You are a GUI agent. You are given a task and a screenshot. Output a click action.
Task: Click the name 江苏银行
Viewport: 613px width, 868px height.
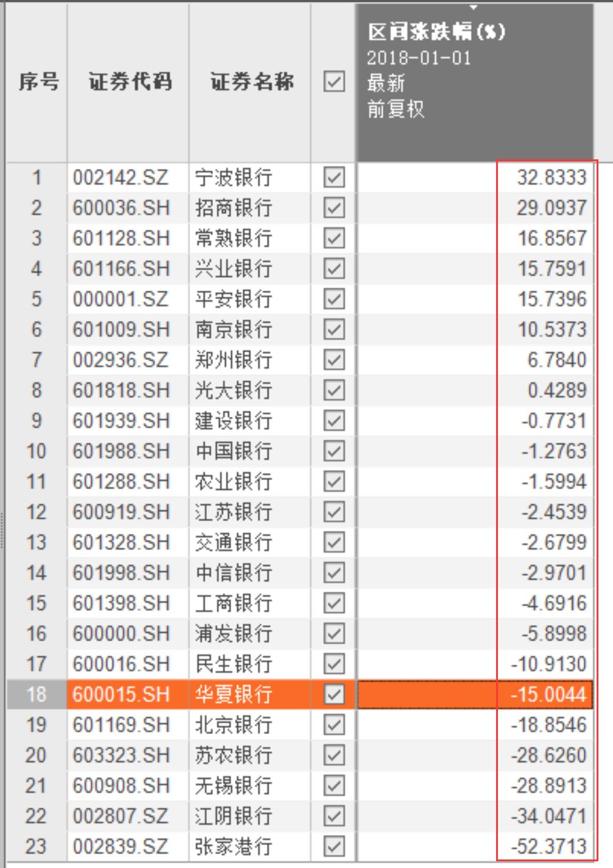tap(233, 512)
